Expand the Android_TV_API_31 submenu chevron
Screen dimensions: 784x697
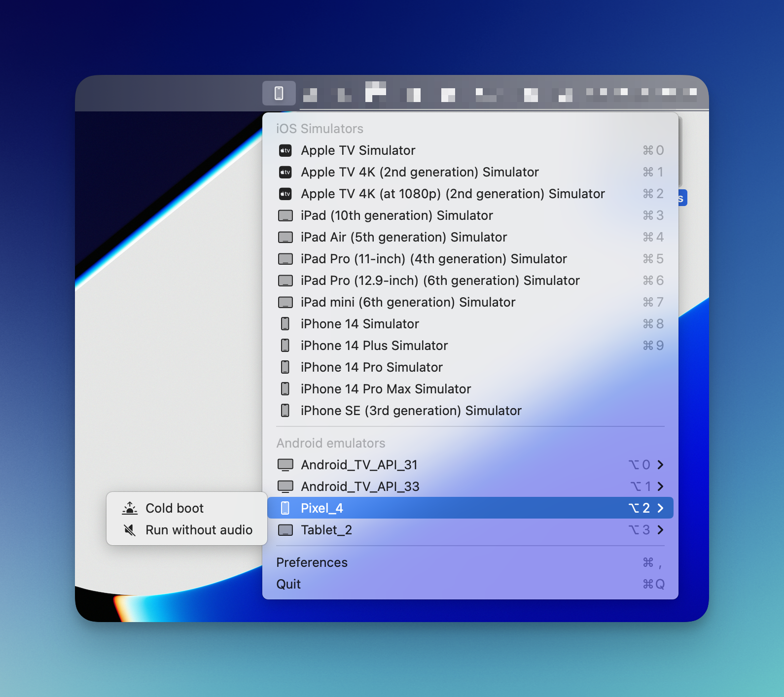pos(661,465)
